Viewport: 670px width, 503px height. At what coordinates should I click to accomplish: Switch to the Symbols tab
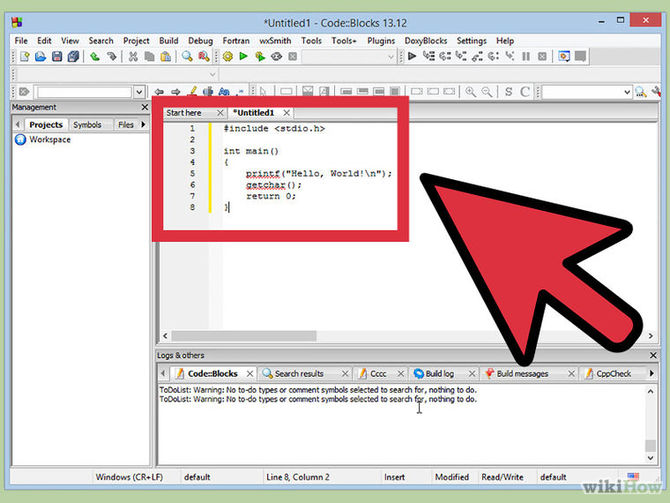(x=87, y=124)
